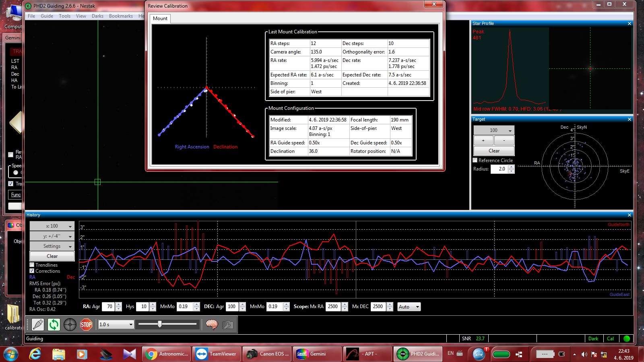Launch Internet Explorer from taskbar
This screenshot has height=362, width=644.
[x=35, y=354]
